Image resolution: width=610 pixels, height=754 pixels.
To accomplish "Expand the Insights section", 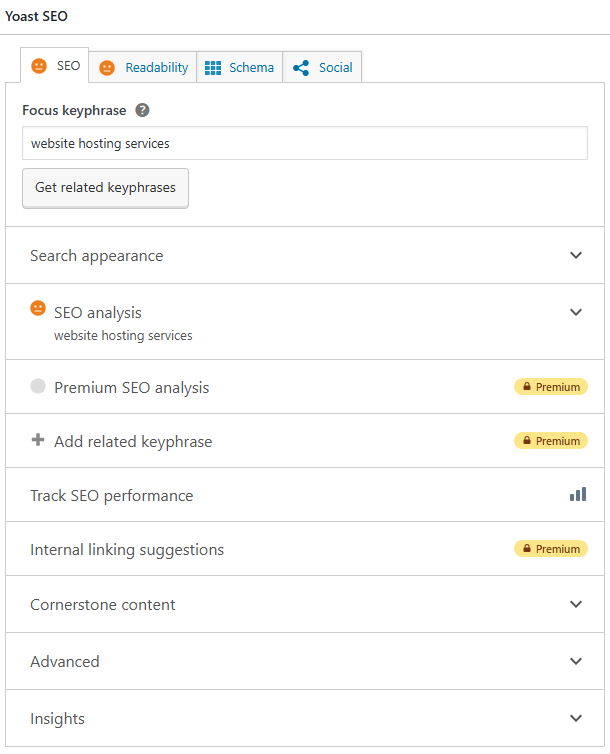I will point(576,718).
